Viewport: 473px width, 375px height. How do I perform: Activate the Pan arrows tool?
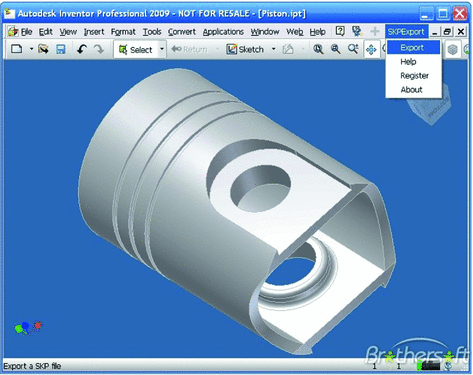coord(371,50)
